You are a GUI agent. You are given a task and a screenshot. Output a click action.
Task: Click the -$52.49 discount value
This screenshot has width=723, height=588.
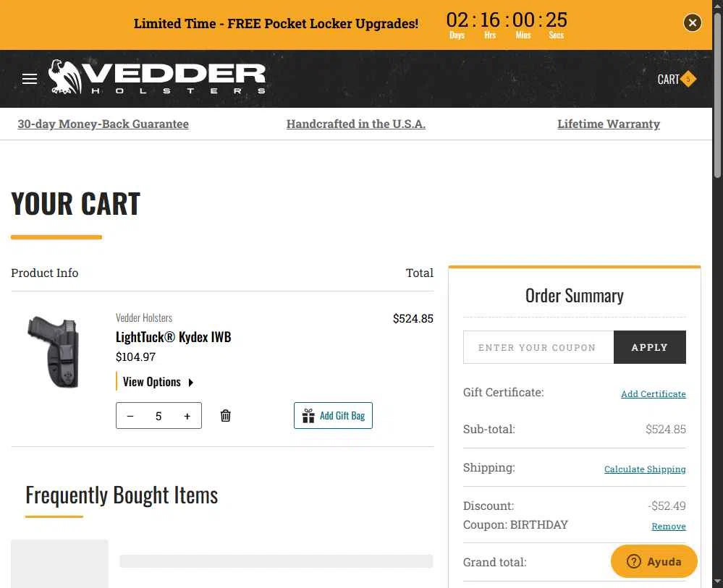(667, 506)
